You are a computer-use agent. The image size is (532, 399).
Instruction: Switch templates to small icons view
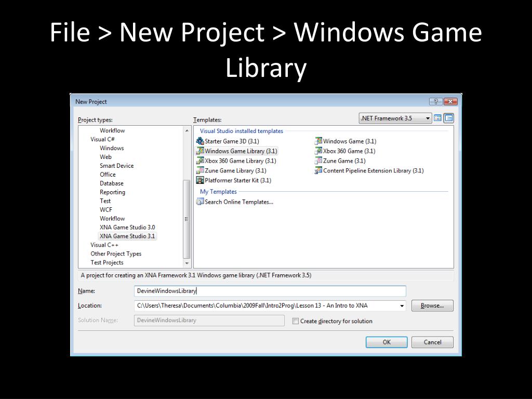click(x=448, y=118)
